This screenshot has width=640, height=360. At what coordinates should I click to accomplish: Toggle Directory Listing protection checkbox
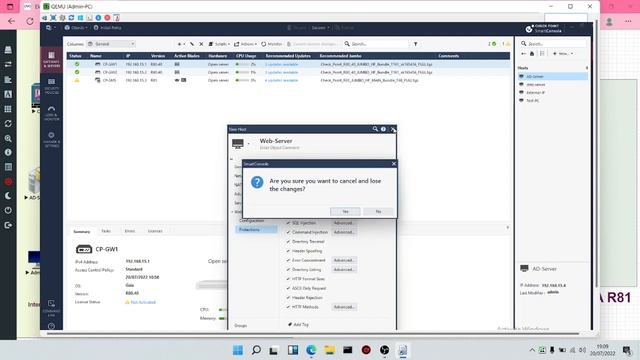click(x=288, y=269)
